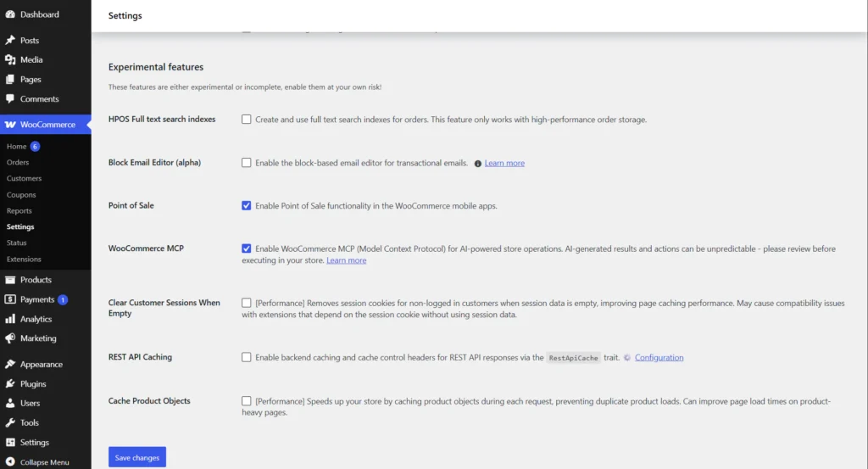Viewport: 868px width, 469px height.
Task: Click the Posts pushpin icon
Action: point(10,40)
